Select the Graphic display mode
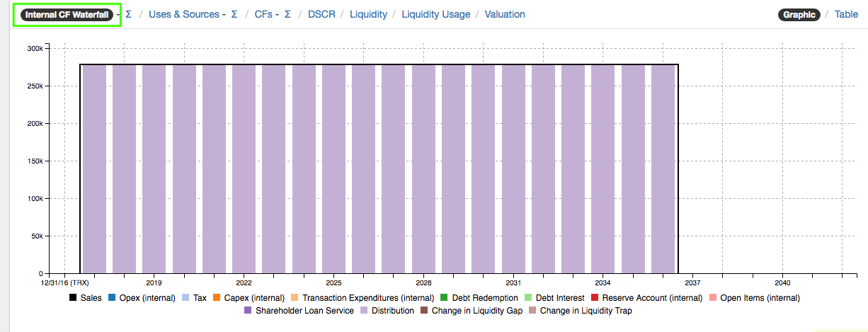Image resolution: width=868 pixels, height=332 pixels. (x=799, y=14)
